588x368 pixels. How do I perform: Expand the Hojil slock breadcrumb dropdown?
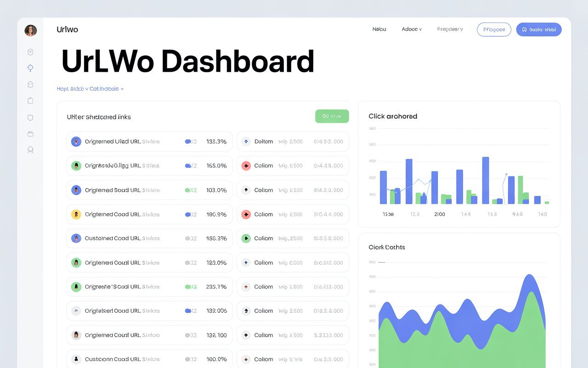click(72, 89)
